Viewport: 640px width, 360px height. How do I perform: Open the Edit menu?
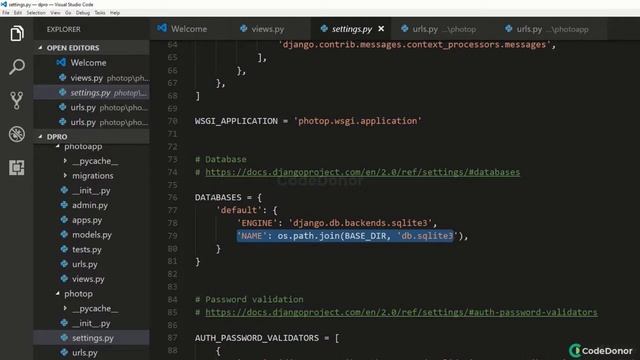click(18, 13)
